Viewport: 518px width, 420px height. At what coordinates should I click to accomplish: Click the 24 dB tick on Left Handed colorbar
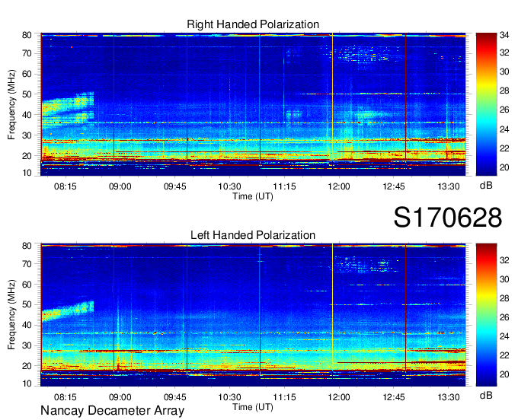point(504,336)
